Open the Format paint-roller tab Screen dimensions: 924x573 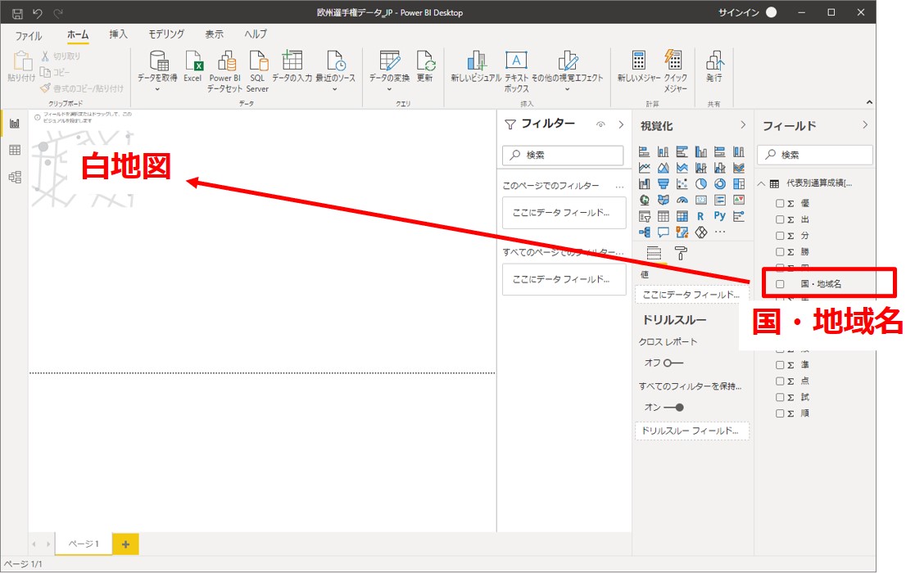(681, 253)
